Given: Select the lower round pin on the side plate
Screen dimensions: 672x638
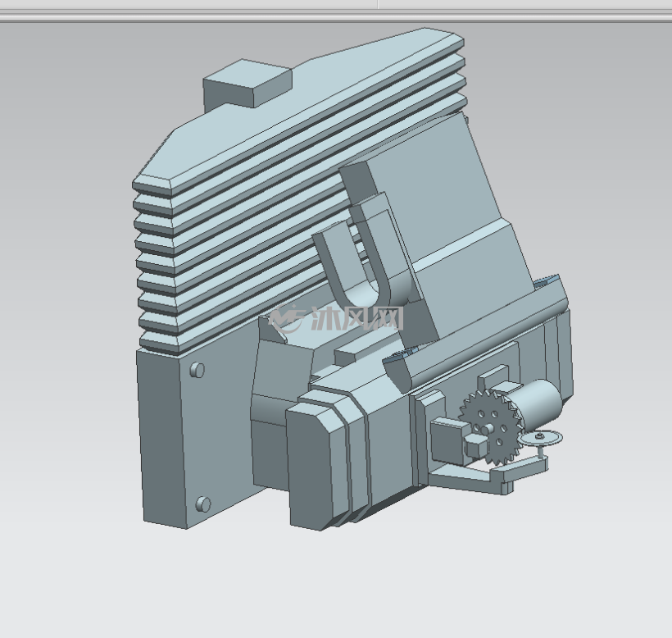Looking at the screenshot, I should click(x=203, y=504).
